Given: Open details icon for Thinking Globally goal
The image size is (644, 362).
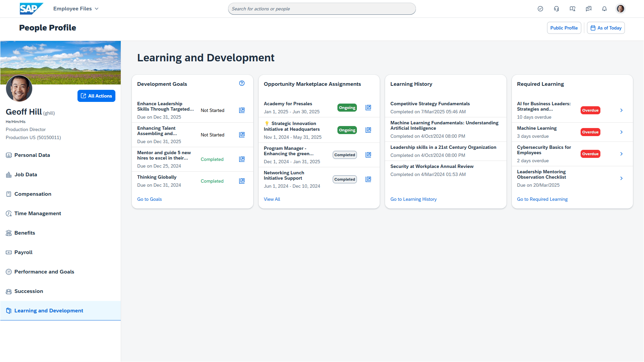Looking at the screenshot, I should (242, 181).
